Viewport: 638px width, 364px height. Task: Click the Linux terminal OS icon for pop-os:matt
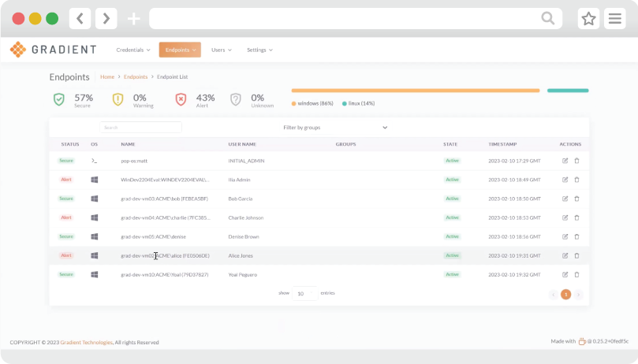(x=94, y=161)
